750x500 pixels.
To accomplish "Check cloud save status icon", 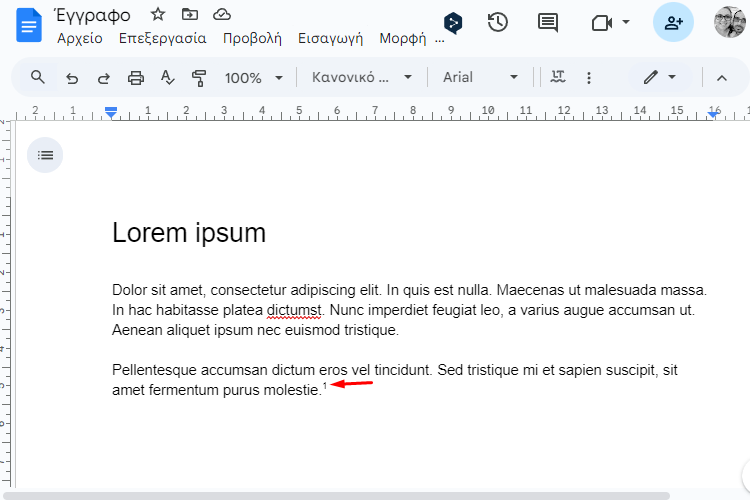I will pos(222,15).
